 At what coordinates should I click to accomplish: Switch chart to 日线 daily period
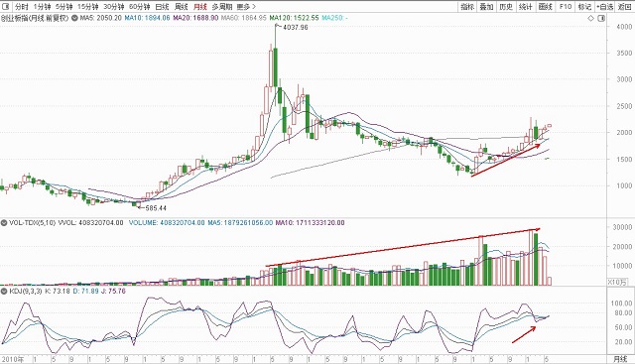pos(162,7)
